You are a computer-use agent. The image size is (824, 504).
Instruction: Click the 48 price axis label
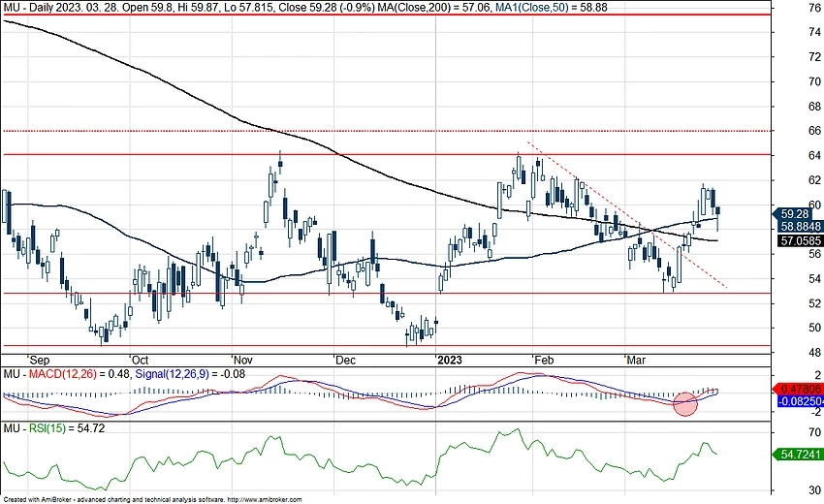pyautogui.click(x=815, y=352)
